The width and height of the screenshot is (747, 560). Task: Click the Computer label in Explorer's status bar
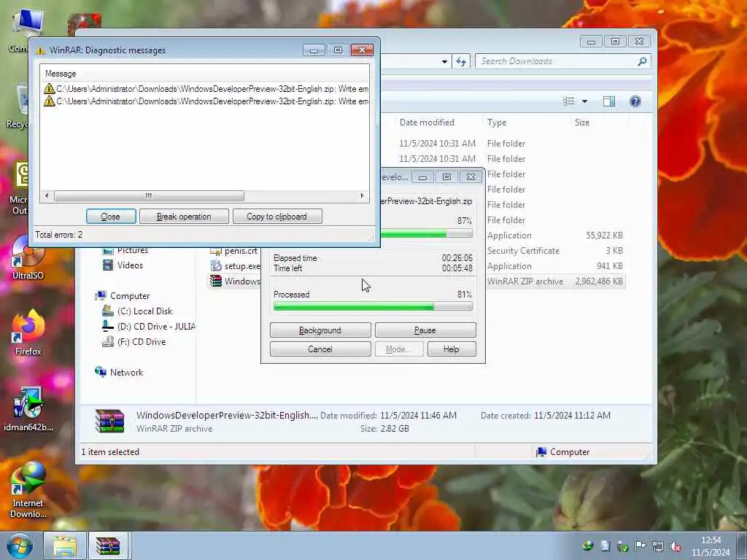[x=570, y=452]
